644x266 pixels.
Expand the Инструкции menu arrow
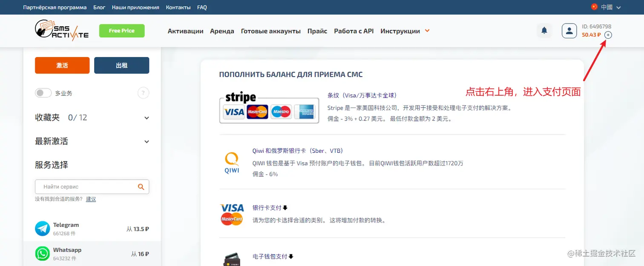click(428, 31)
